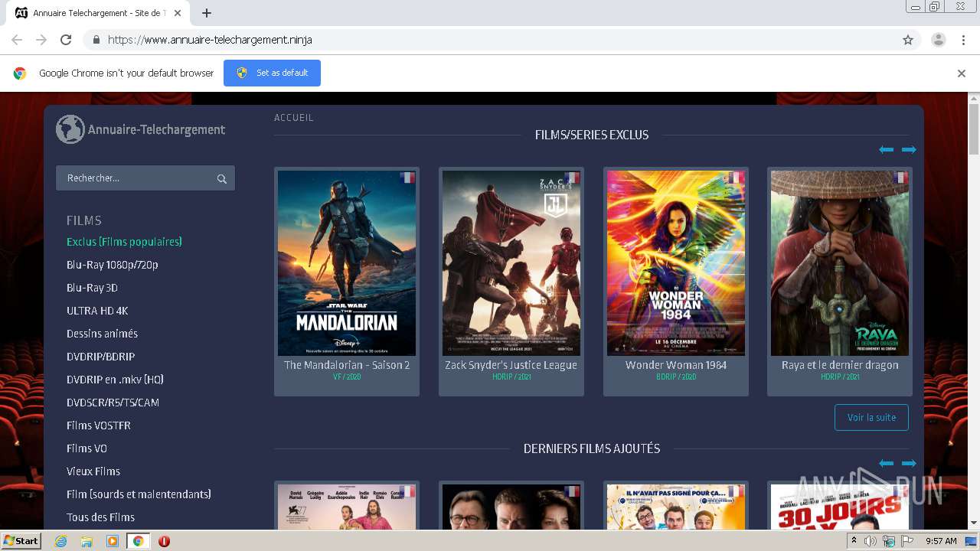Click volume icon in system tray
Screen dimensions: 980x551
871,541
